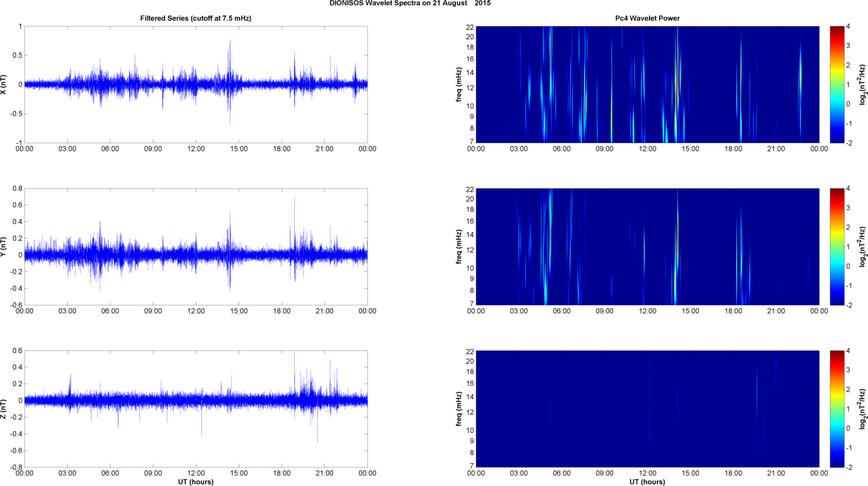
Task: Click the top spectrogram's colorbar
Action: [x=837, y=84]
